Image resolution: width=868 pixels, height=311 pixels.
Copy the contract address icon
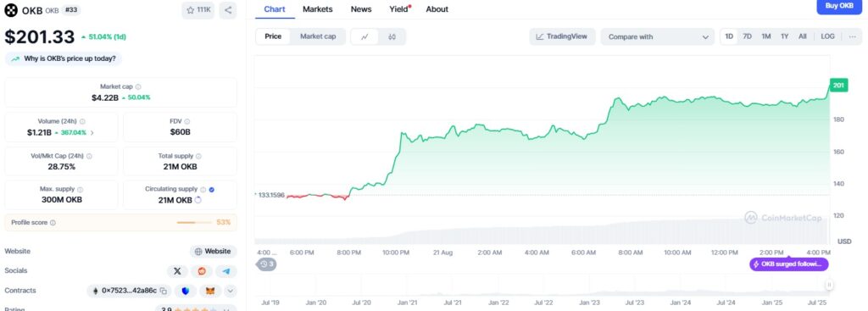pos(164,291)
